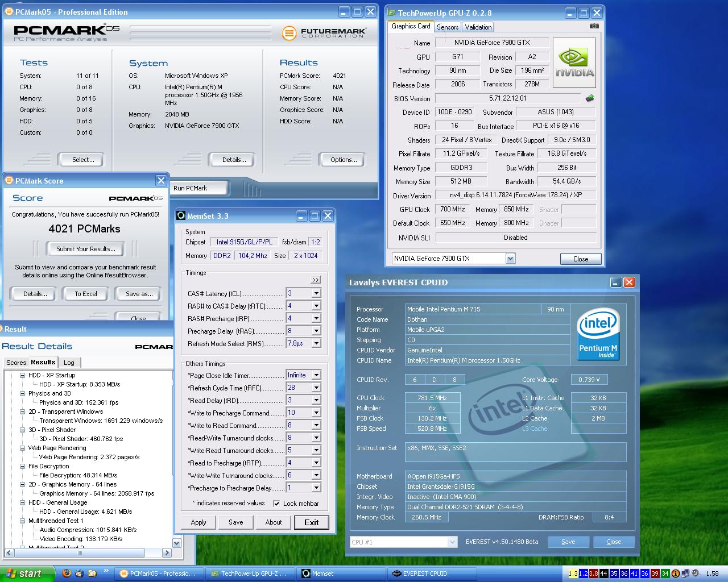Open the CPU #1 dropdown in EVEREST
This screenshot has height=582, width=728.
(x=452, y=542)
